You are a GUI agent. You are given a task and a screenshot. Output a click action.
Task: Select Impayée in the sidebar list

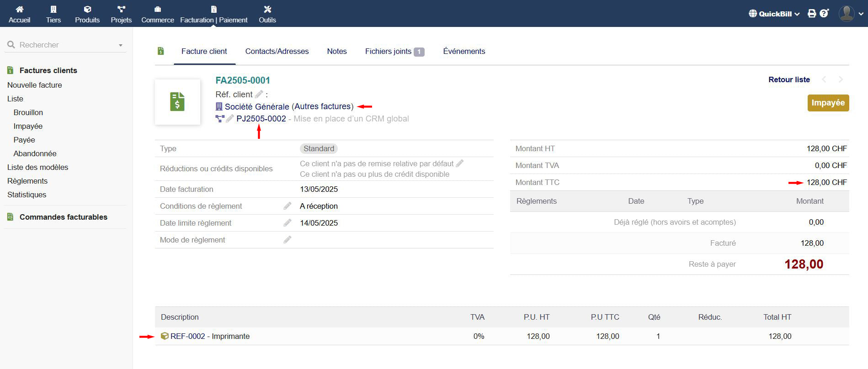[x=28, y=126]
